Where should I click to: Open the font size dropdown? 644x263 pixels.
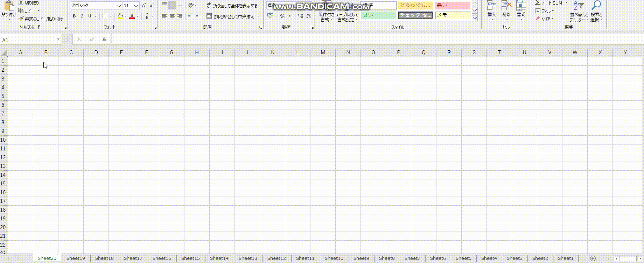point(136,6)
